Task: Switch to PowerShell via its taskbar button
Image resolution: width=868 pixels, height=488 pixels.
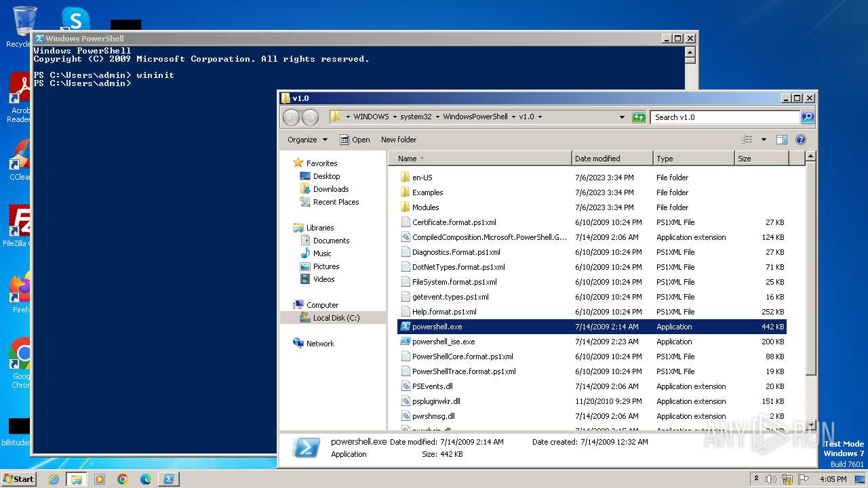Action: tap(169, 479)
